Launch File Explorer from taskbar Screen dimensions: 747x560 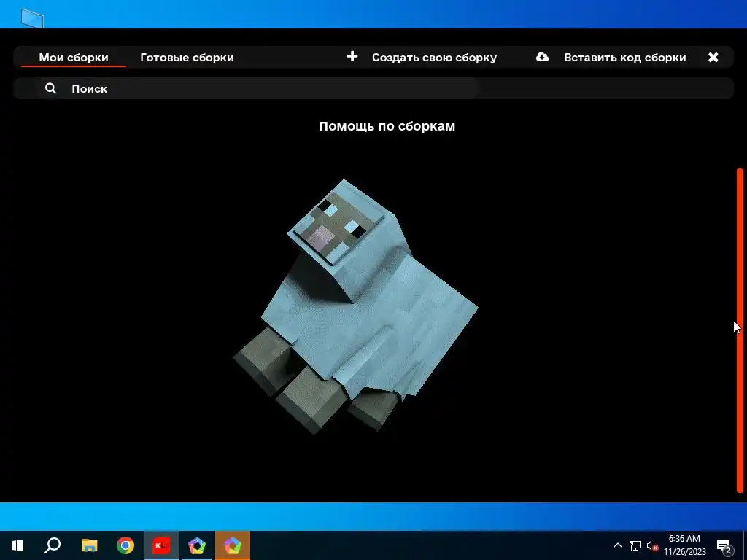coord(89,545)
